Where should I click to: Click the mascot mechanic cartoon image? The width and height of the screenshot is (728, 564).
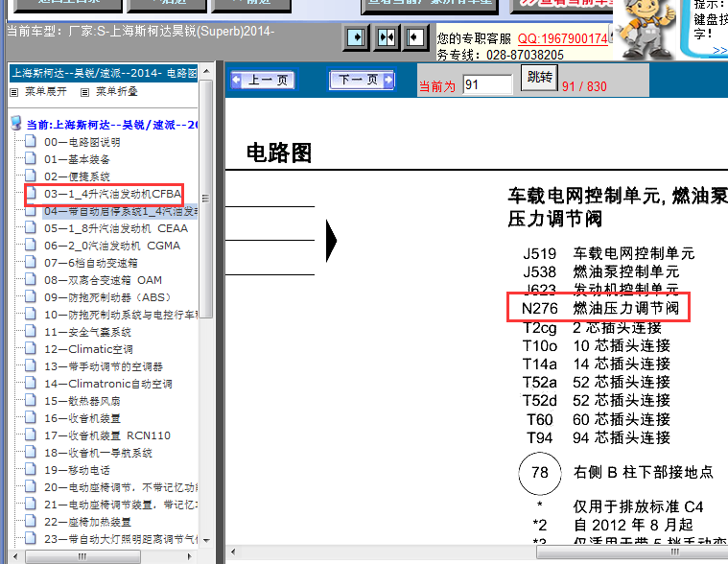coord(645,30)
